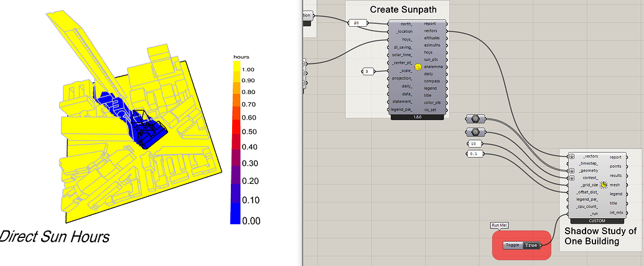Select the upper geometry parameter component with spiral icon
The width and height of the screenshot is (644, 266).
(x=475, y=119)
